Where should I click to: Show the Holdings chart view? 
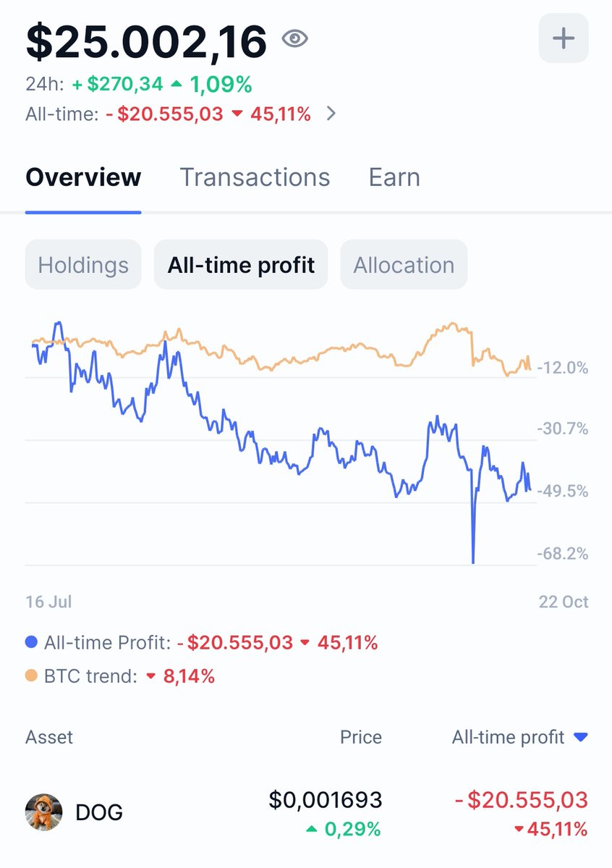(x=83, y=265)
